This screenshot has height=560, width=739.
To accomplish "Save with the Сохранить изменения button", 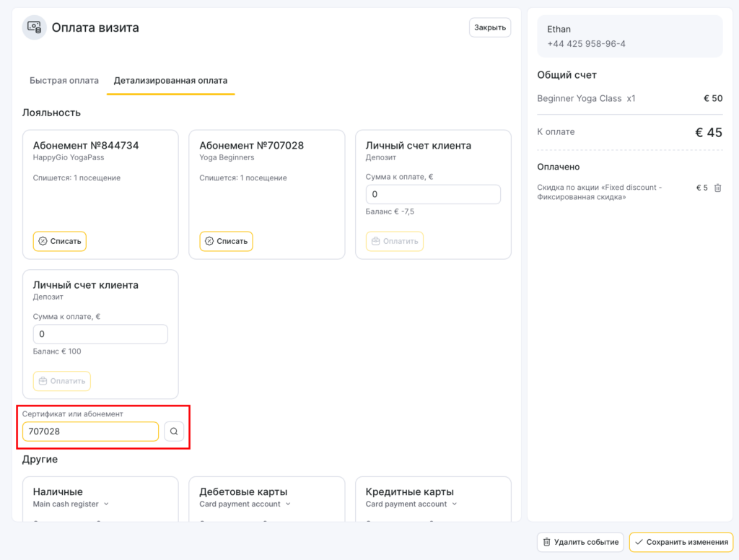I will 681,542.
